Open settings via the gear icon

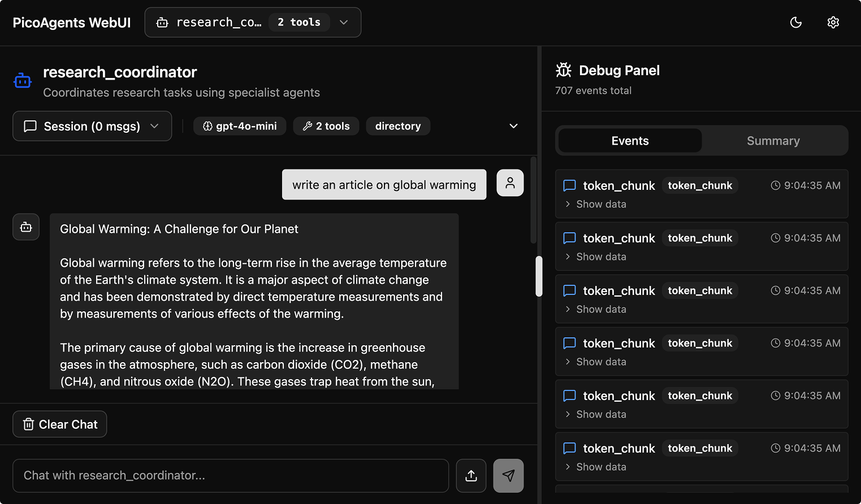tap(833, 22)
